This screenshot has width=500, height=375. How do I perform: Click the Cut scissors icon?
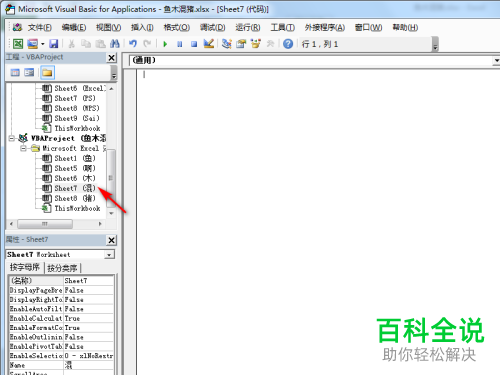click(71, 44)
